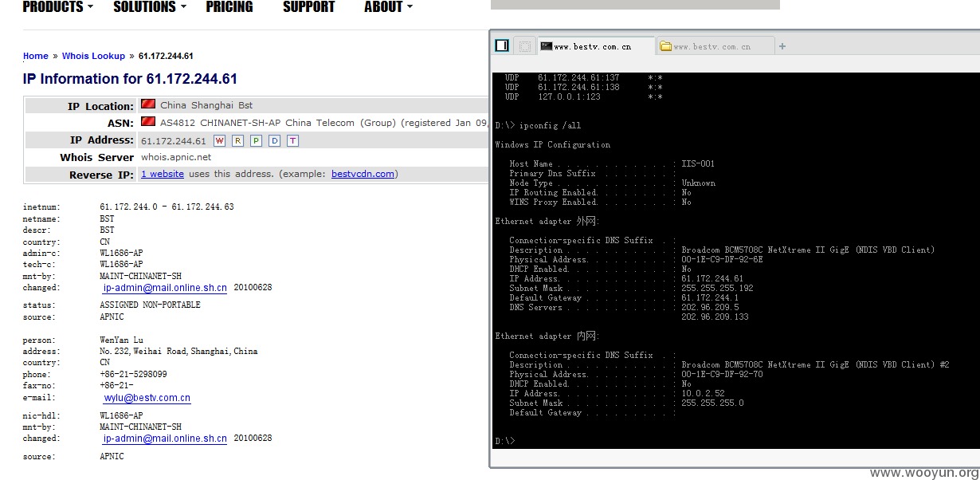The image size is (980, 480).
Task: Click the host name 'IIS-001' in the terminal
Action: pos(698,164)
